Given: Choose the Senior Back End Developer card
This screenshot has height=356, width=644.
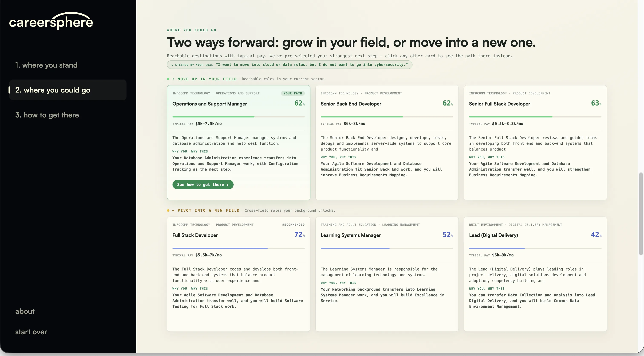Looking at the screenshot, I should pyautogui.click(x=387, y=143).
